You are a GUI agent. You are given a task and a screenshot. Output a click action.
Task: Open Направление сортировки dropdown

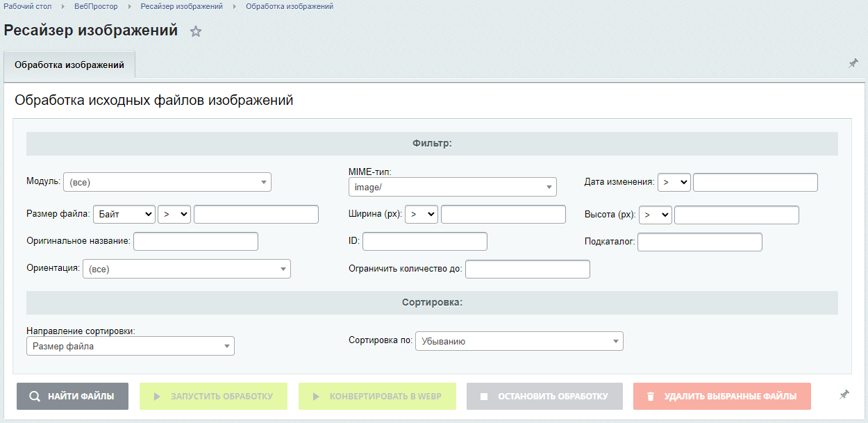pyautogui.click(x=131, y=346)
